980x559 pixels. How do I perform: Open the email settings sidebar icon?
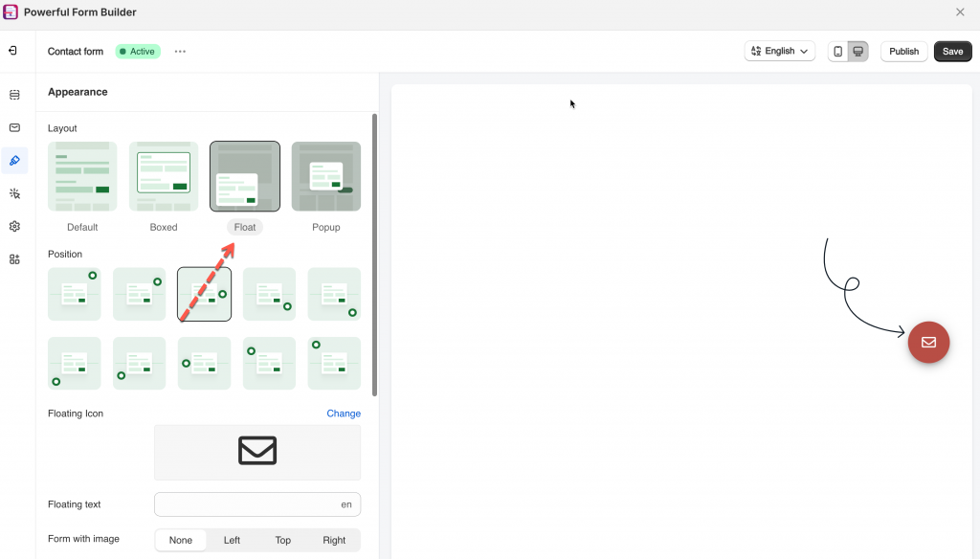click(x=14, y=127)
